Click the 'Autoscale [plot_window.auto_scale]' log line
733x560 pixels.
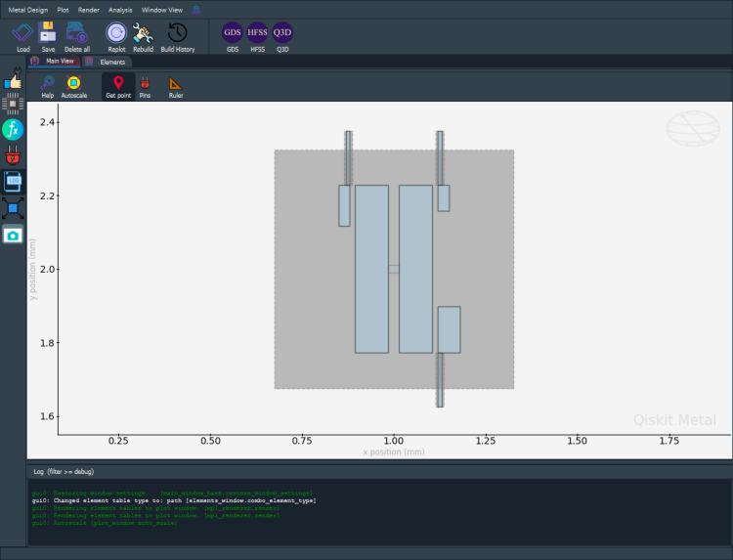pyautogui.click(x=105, y=523)
